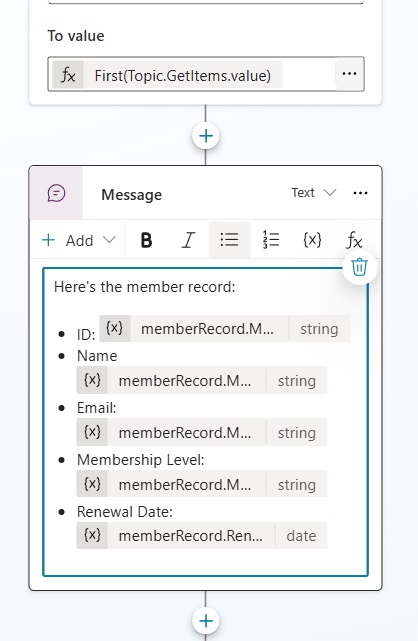Click the fx formula icon in To value field
This screenshot has height=641, width=418.
[x=68, y=75]
